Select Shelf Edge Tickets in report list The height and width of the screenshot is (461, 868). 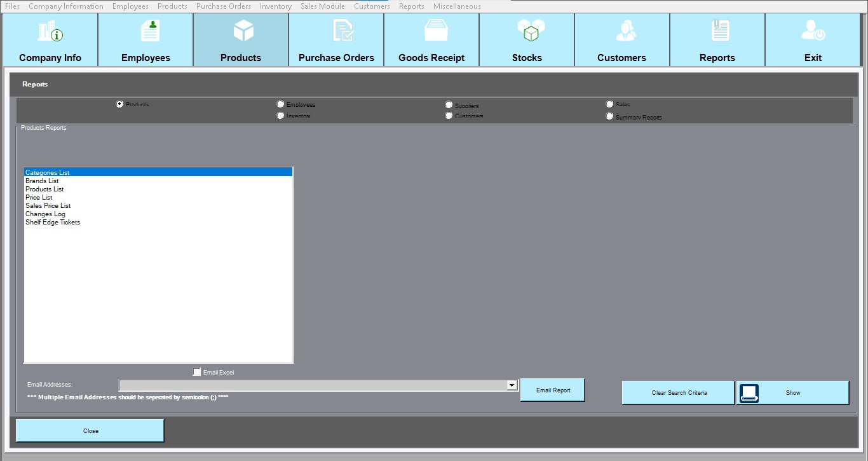coord(53,223)
